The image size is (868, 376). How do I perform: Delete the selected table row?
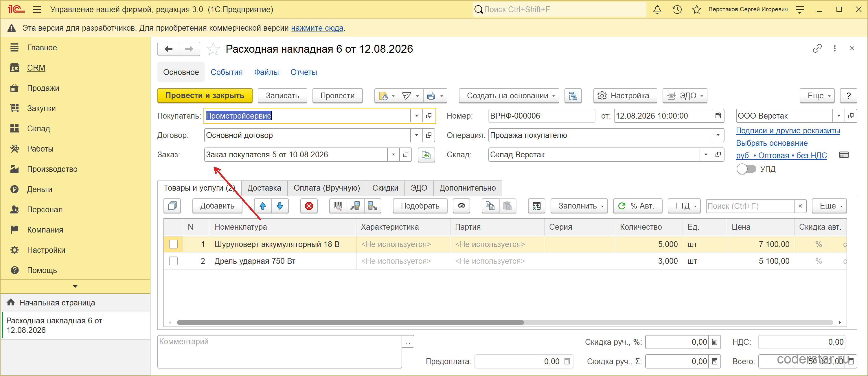pos(309,206)
